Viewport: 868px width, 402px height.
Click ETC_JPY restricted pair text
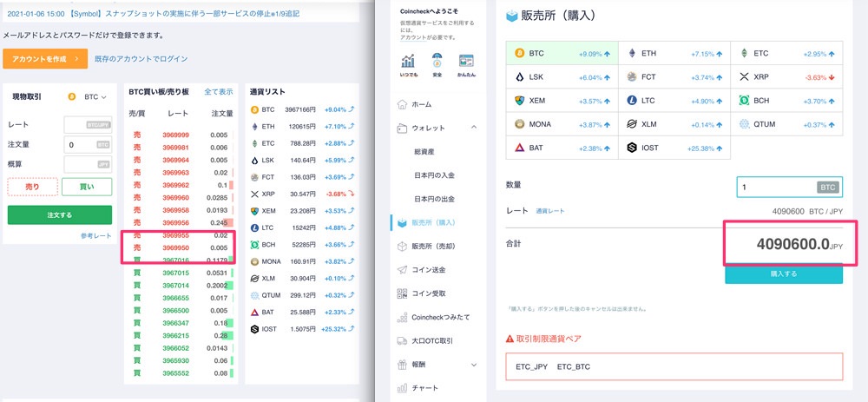pos(531,366)
